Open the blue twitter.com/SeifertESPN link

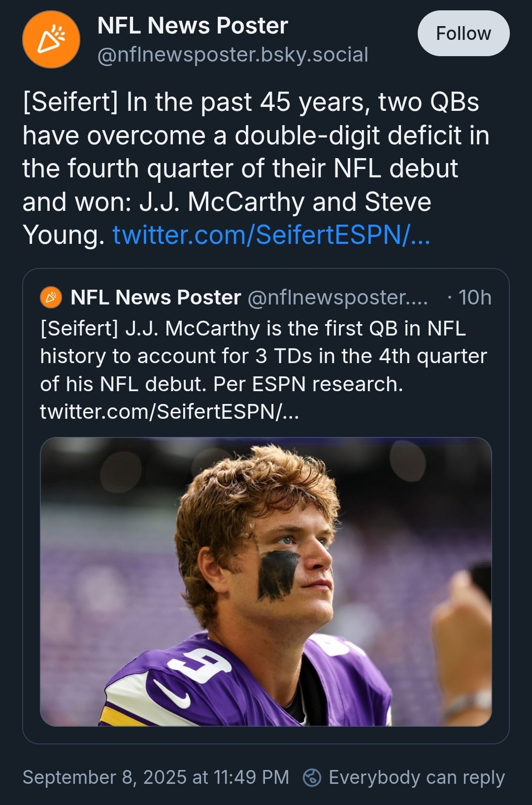[x=271, y=235]
